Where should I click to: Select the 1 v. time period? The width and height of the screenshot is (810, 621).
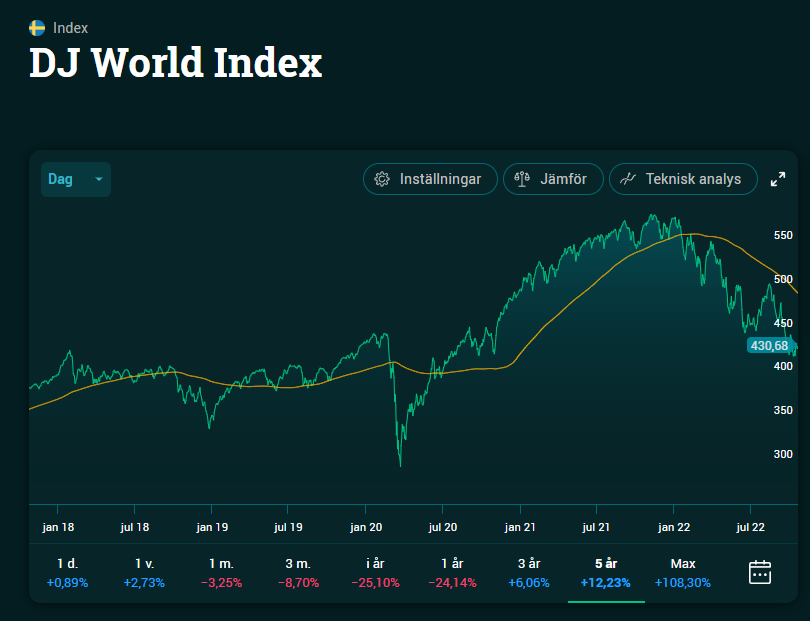click(144, 573)
